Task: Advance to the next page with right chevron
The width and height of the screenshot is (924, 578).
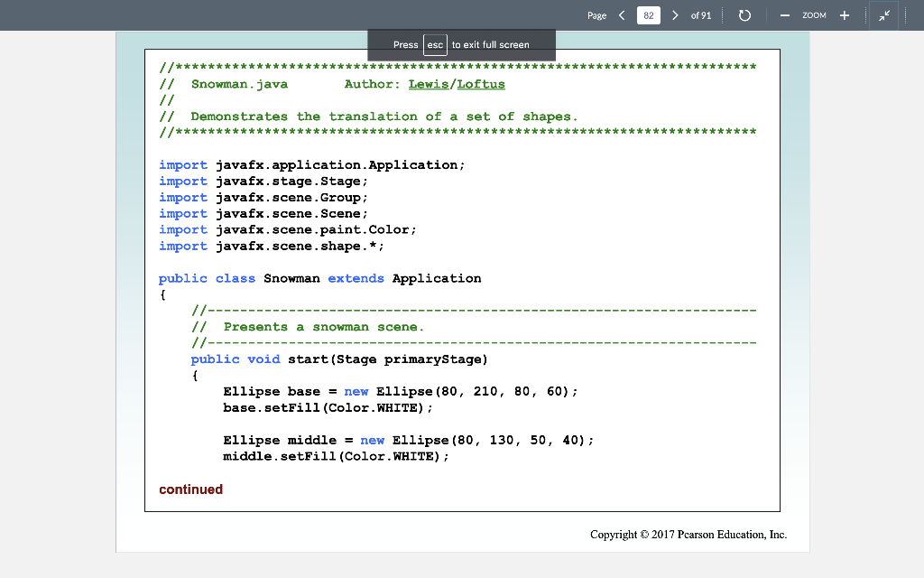Action: pyautogui.click(x=675, y=15)
